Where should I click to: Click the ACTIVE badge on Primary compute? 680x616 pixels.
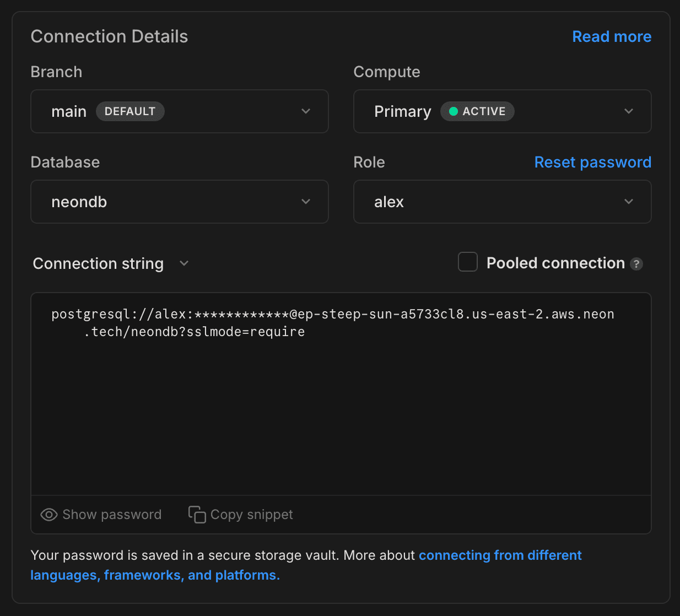(477, 111)
